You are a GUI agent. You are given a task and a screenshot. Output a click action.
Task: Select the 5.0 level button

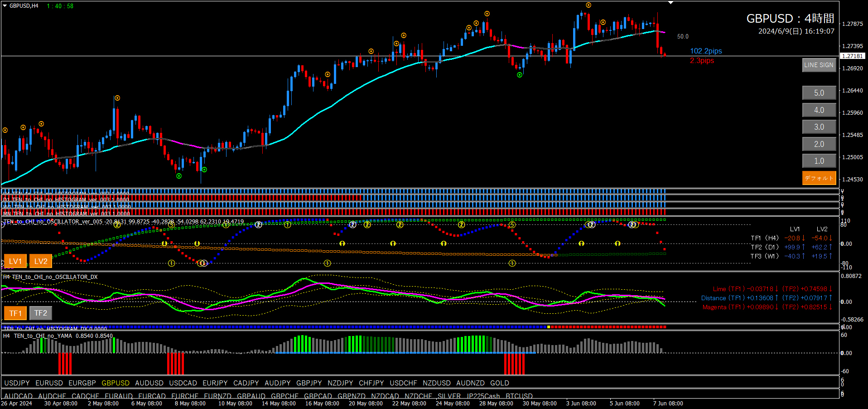click(819, 93)
